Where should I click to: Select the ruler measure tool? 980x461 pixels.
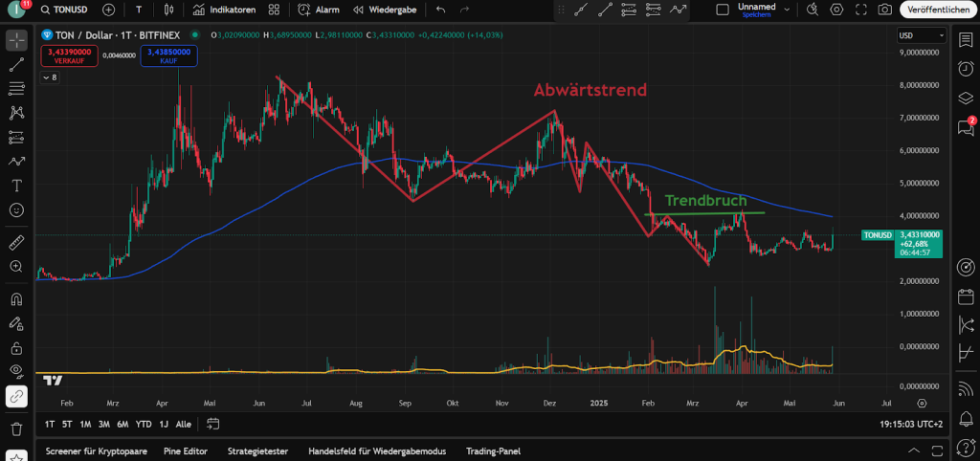click(17, 242)
